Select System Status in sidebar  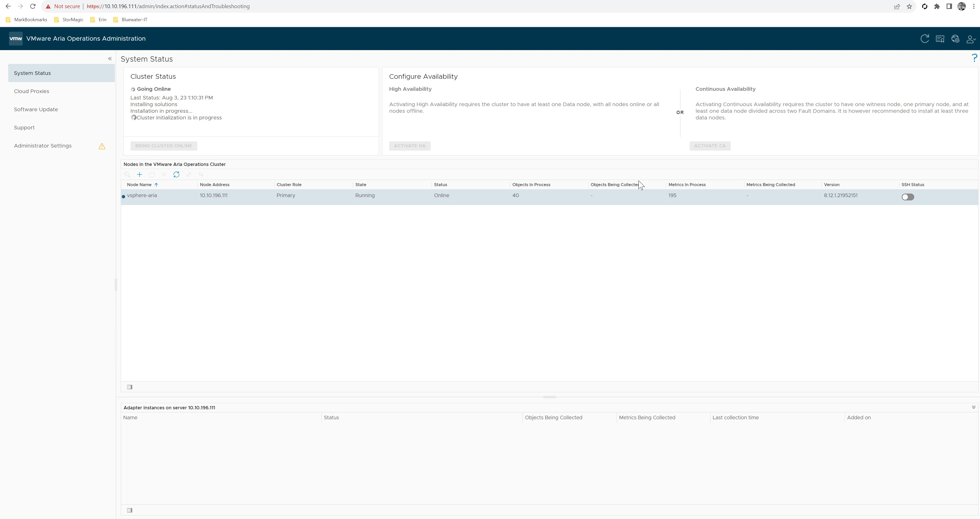(x=61, y=73)
